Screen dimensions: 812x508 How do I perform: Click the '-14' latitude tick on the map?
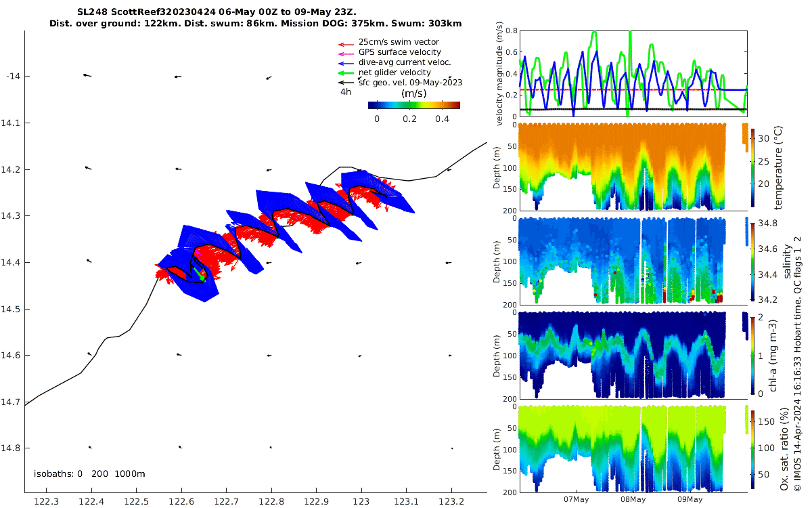tap(13, 77)
